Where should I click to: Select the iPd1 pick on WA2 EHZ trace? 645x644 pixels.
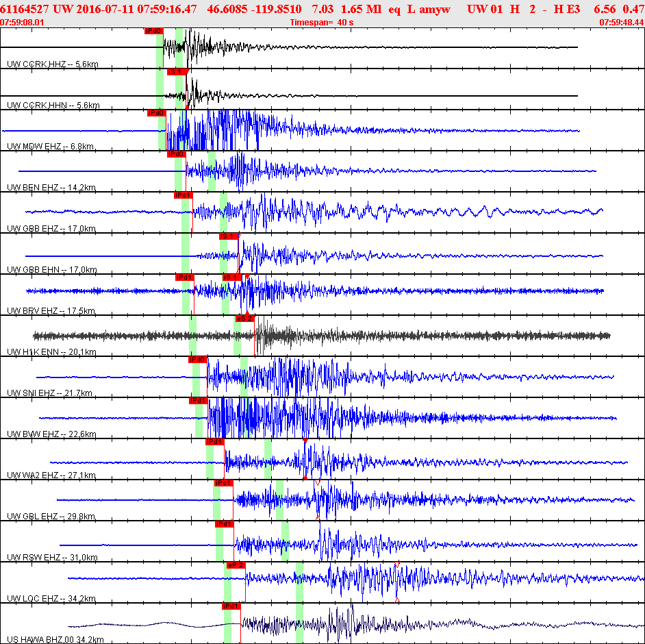215,443
